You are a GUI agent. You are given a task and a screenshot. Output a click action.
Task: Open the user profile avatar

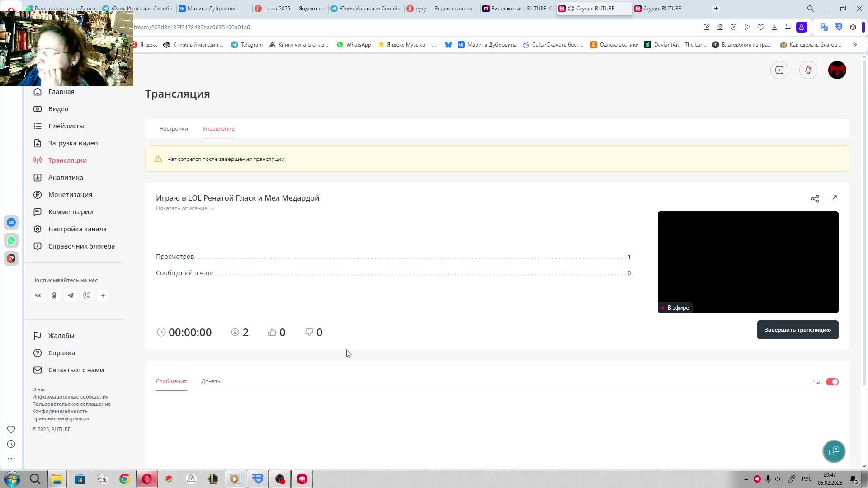point(837,70)
